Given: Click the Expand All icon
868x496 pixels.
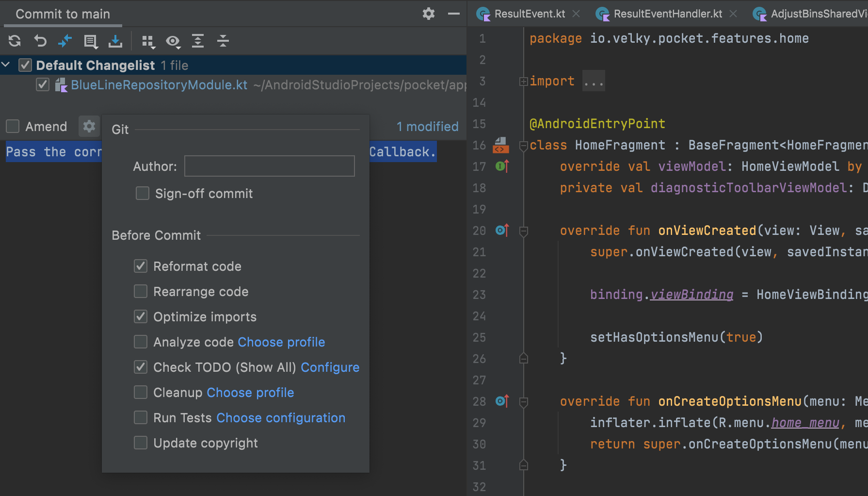Looking at the screenshot, I should 198,41.
